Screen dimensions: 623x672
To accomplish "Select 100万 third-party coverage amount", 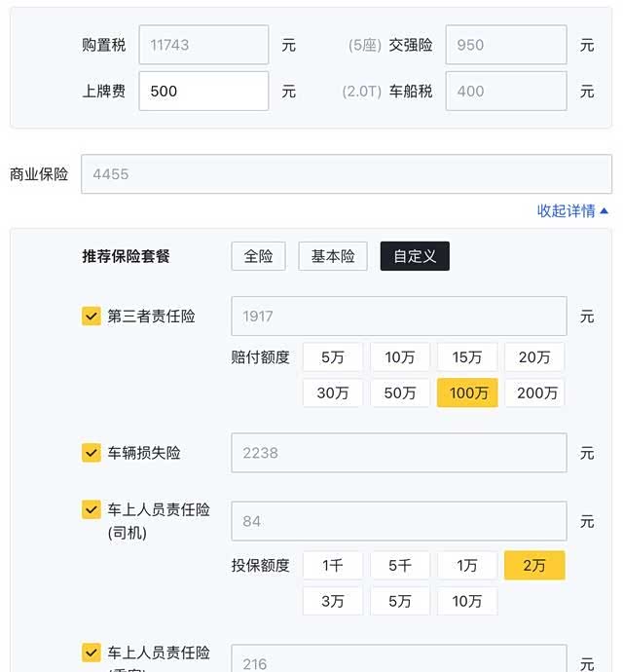I will (x=467, y=392).
